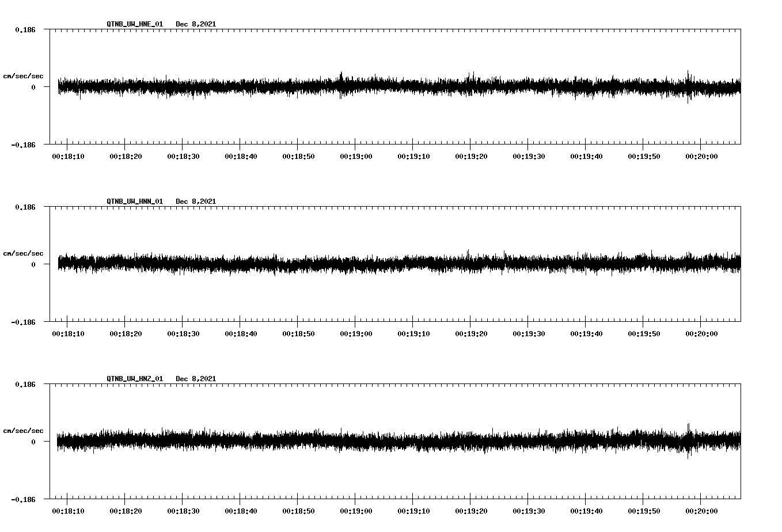Click the 00:19:10 time label under HNE plot
782x532 pixels.
[413, 157]
